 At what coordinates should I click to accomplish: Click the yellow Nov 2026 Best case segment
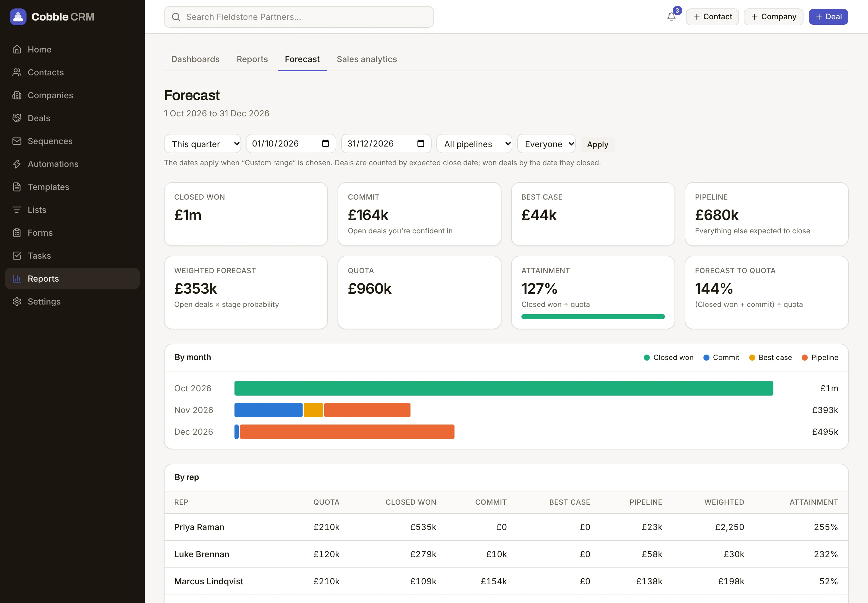(x=313, y=410)
